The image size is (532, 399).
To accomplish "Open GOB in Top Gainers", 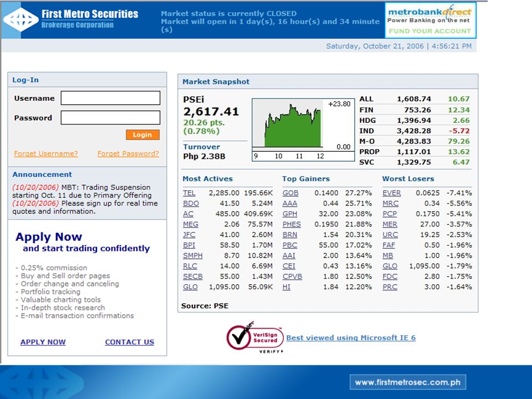I will [x=290, y=193].
